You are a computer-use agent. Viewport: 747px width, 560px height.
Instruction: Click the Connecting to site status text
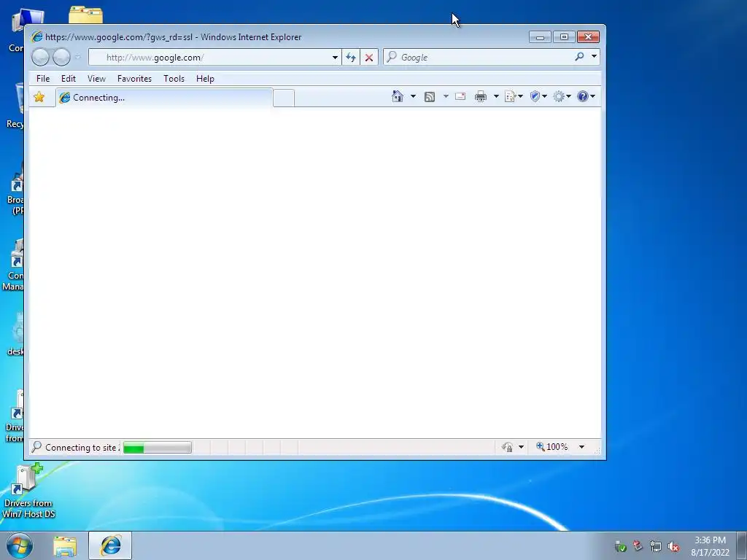[x=82, y=448]
